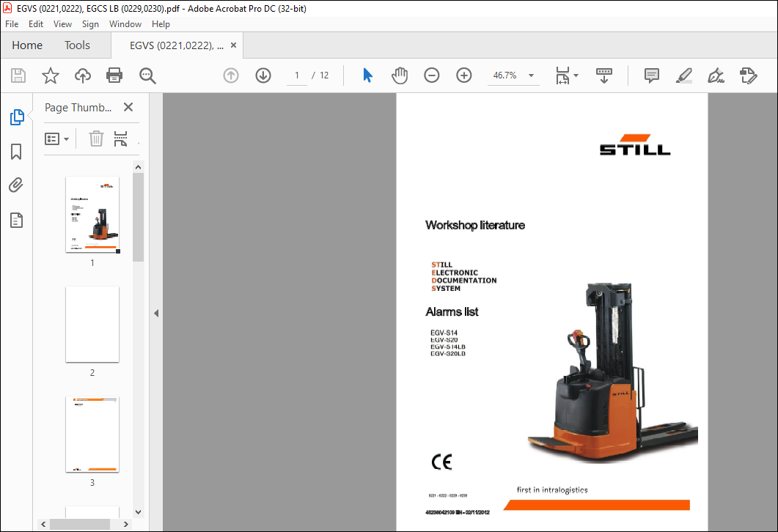Image resolution: width=778 pixels, height=532 pixels.
Task: Collapse the navigation pane arrow
Action: click(156, 314)
